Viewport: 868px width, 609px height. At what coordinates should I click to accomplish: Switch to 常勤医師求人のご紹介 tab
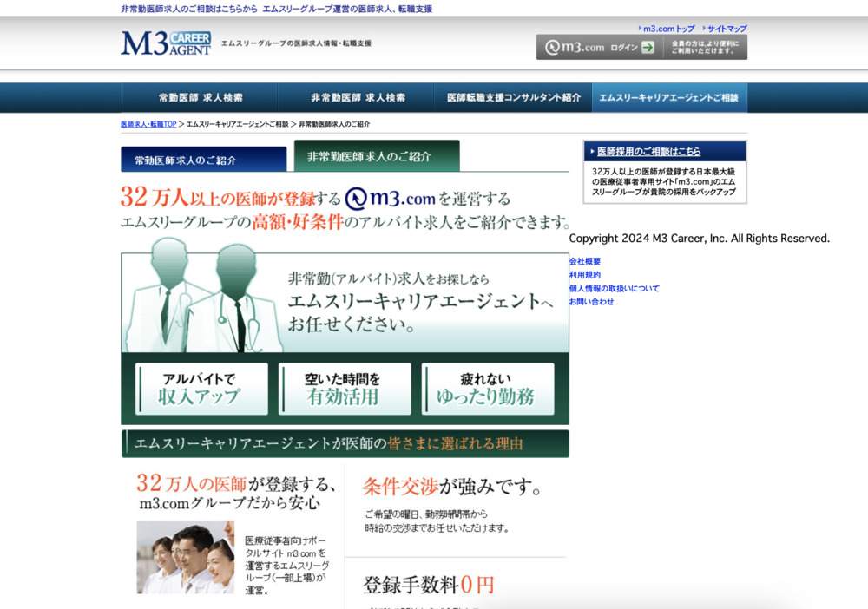204,160
